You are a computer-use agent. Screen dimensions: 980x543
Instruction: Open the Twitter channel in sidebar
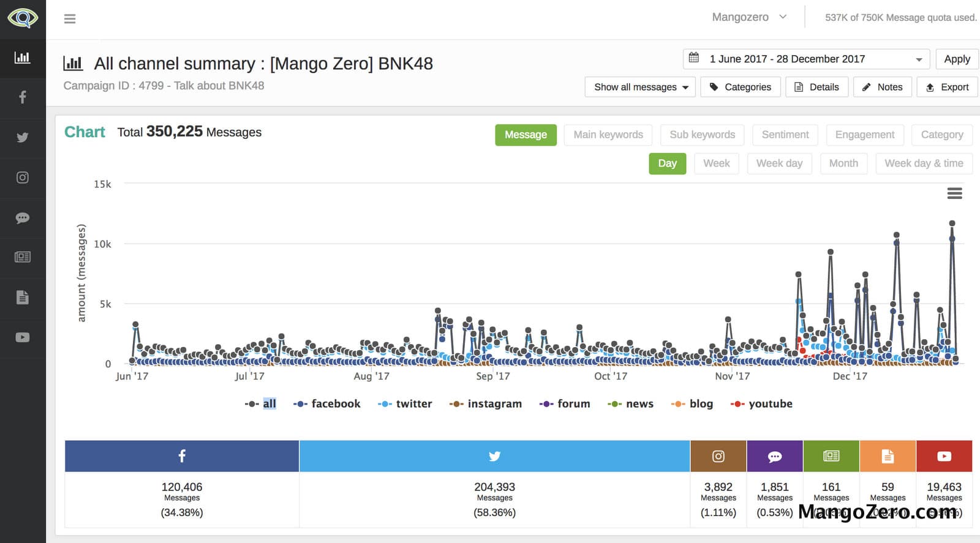point(23,137)
